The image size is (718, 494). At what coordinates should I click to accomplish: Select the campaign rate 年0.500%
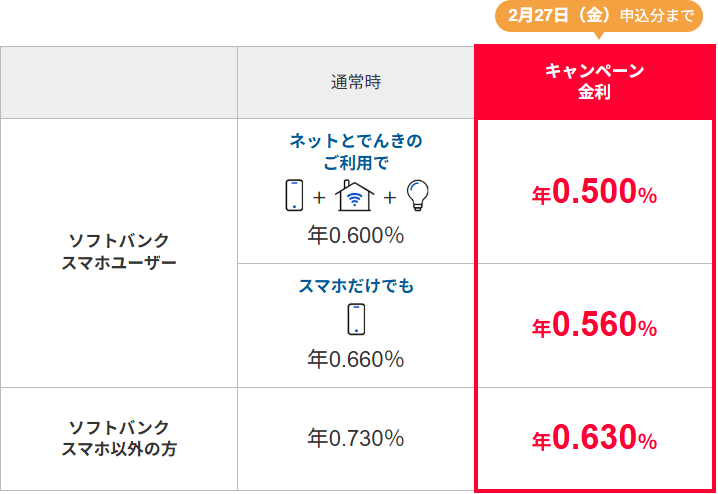(x=594, y=194)
